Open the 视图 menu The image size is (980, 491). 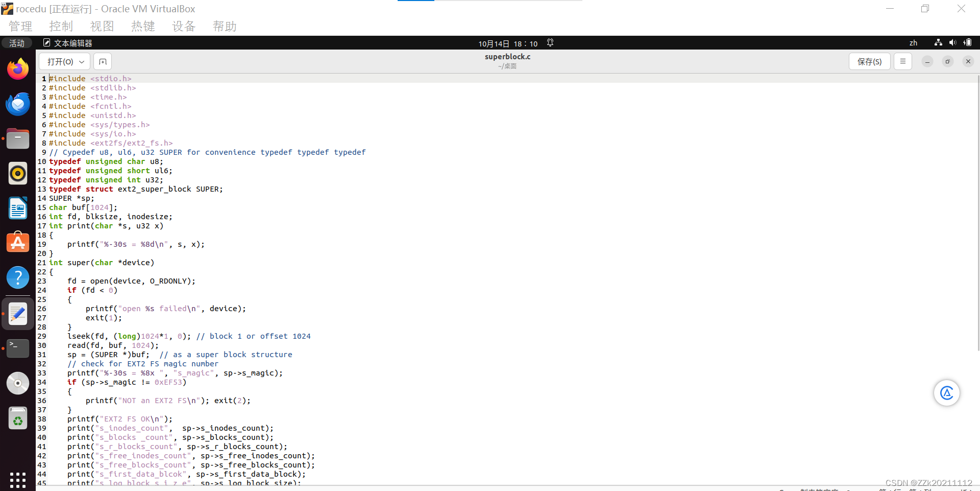pyautogui.click(x=102, y=26)
